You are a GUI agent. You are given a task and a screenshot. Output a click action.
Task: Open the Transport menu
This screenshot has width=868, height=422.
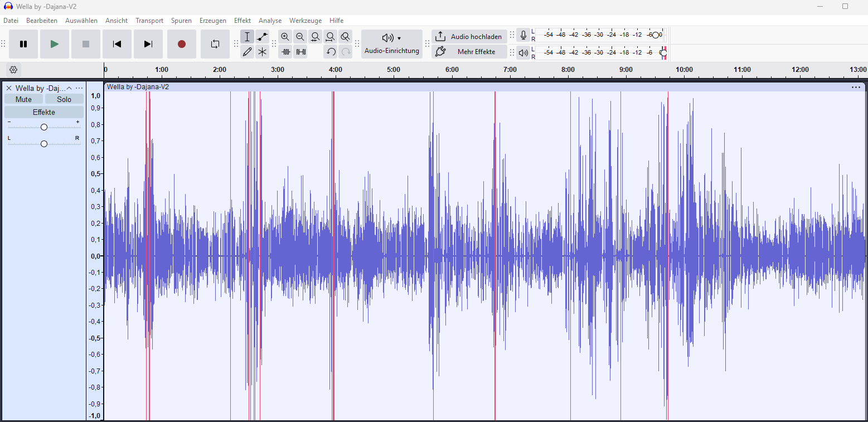149,21
